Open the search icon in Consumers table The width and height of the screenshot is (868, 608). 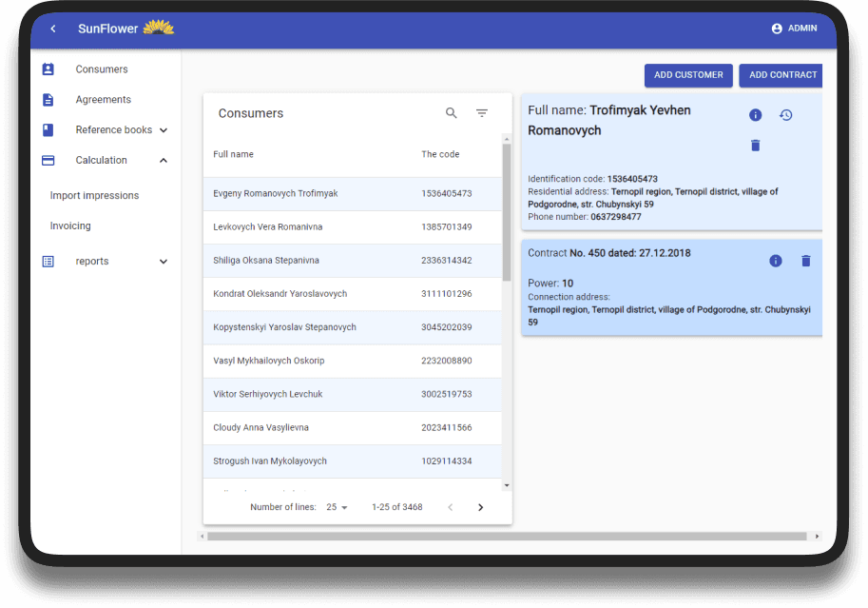(452, 113)
